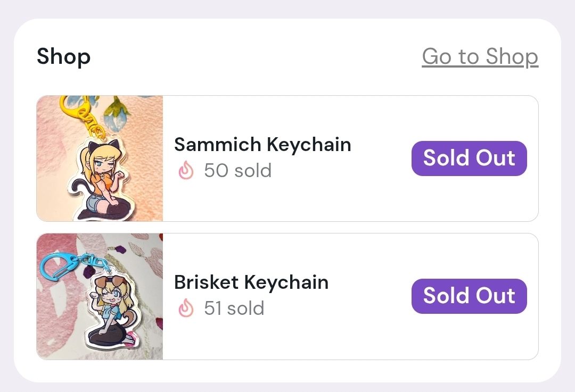This screenshot has width=575, height=392.
Task: Click the flame icon beside 51 sold
Action: (x=186, y=308)
